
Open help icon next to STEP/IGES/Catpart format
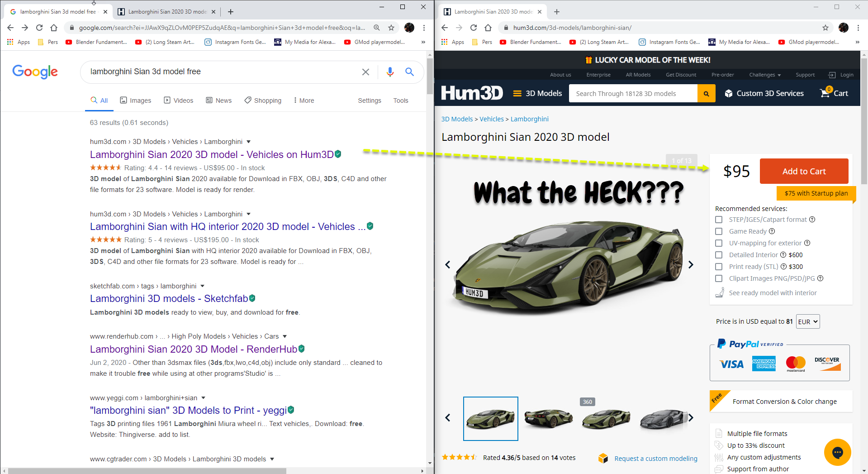(x=812, y=219)
